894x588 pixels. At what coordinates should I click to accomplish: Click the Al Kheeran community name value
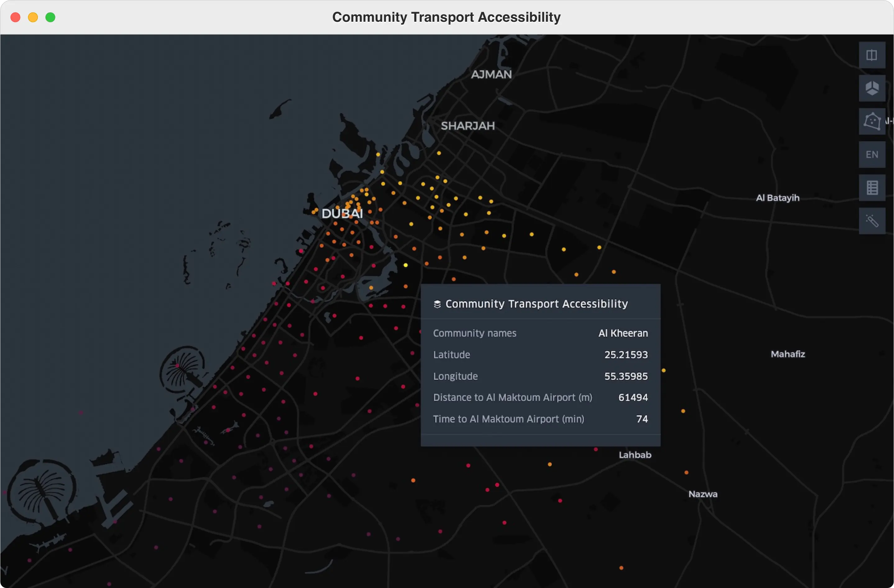tap(623, 333)
